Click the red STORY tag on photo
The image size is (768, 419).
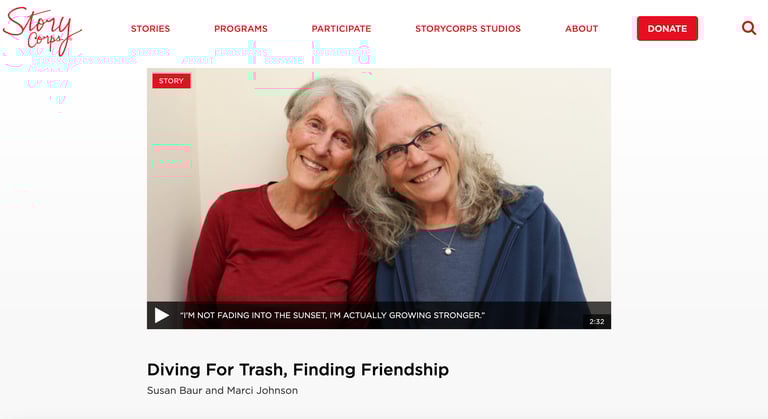tap(171, 81)
